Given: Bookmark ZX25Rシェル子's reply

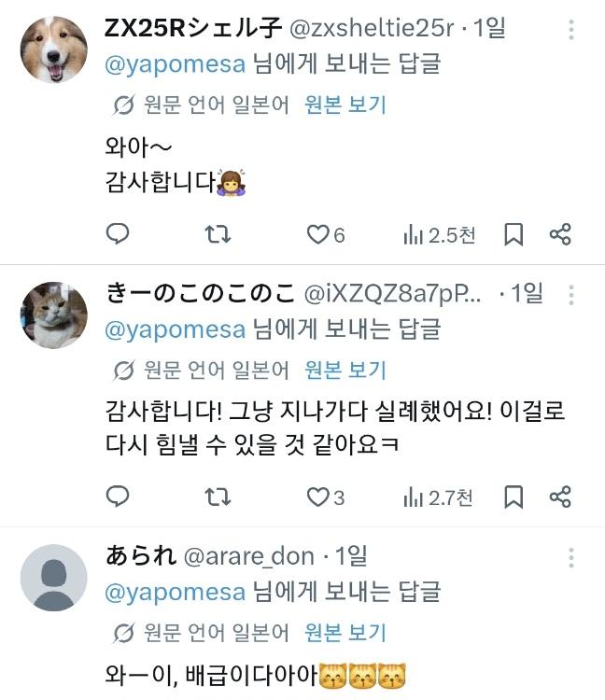Looking at the screenshot, I should click(514, 234).
